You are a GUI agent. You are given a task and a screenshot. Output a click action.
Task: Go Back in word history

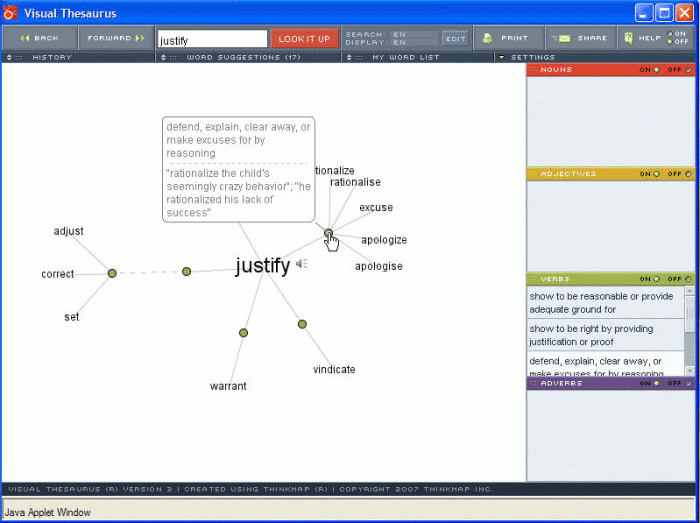click(x=40, y=38)
